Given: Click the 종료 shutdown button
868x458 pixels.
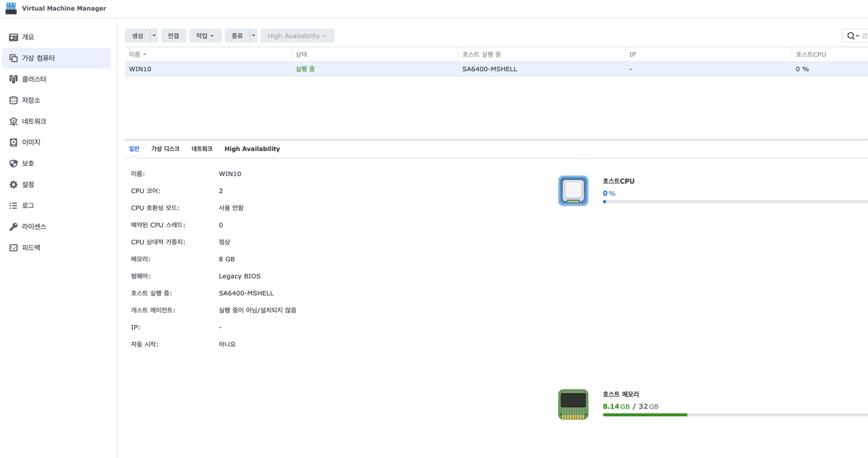Looking at the screenshot, I should click(237, 36).
